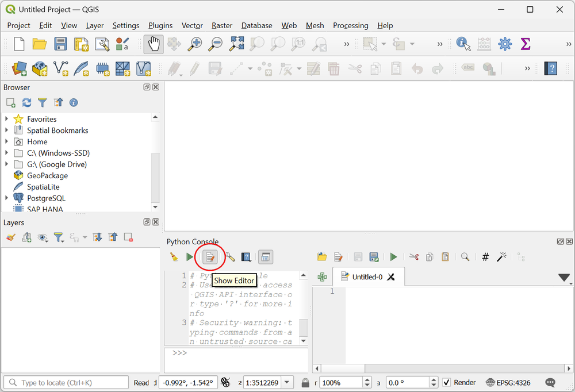Create a new Shapefile layer

pyautogui.click(x=60, y=68)
